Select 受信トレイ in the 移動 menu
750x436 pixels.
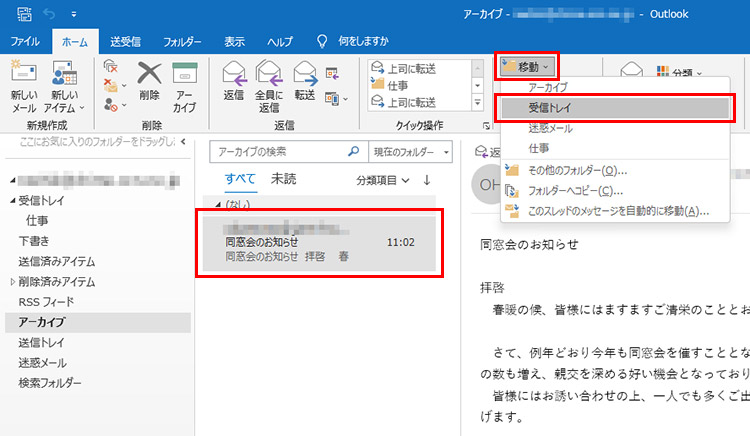pos(550,108)
